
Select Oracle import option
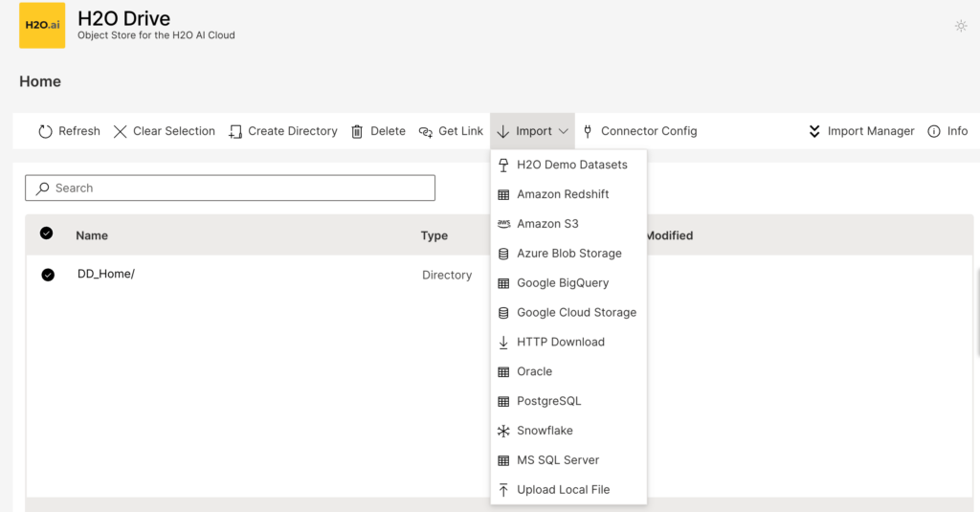click(x=568, y=371)
